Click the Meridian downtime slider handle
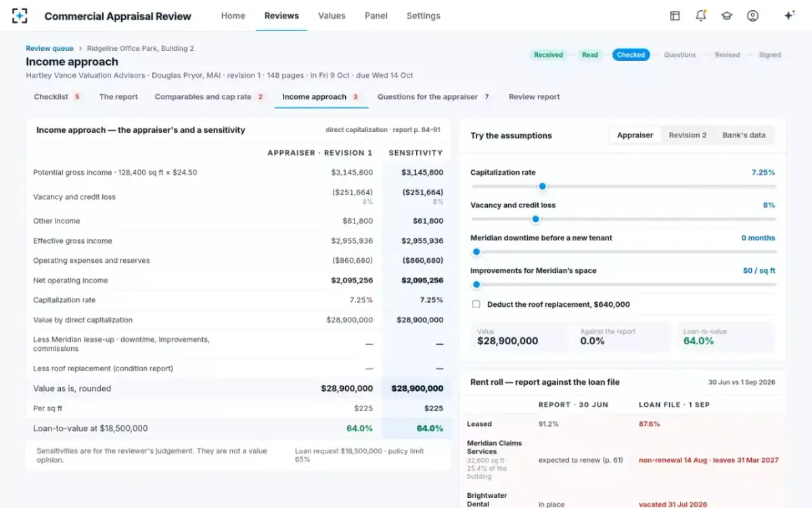This screenshot has width=812, height=508. tap(476, 252)
